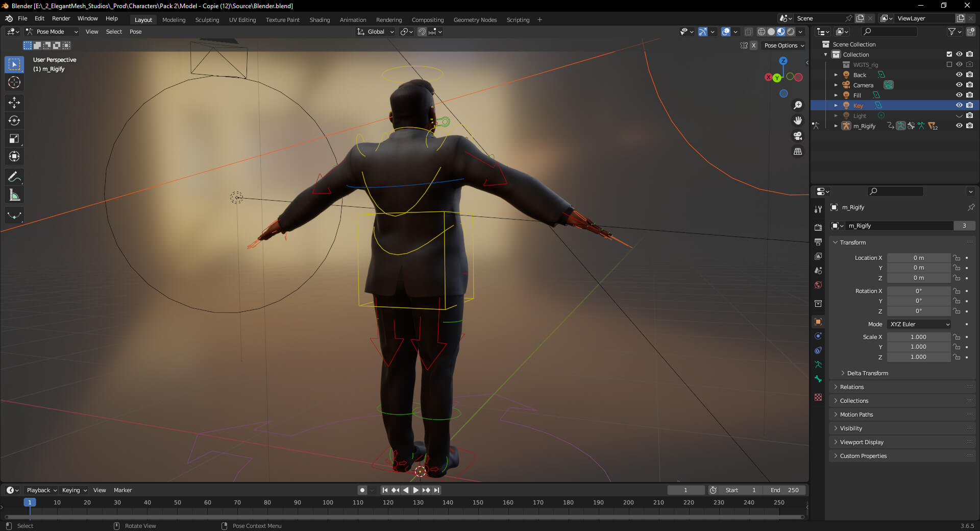The image size is (980, 531).
Task: Switch to the Sculpting workspace tab
Action: 207,20
